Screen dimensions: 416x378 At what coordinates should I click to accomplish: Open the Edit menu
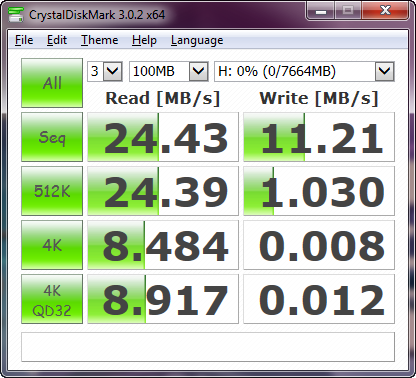(x=57, y=40)
